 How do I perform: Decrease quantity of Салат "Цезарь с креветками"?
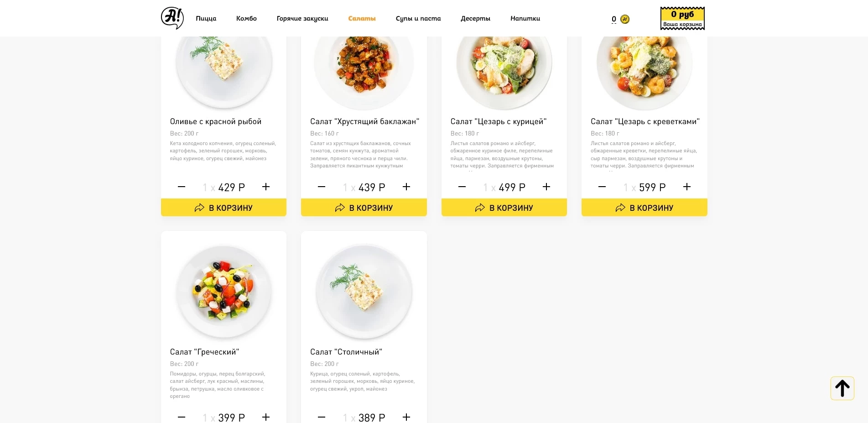(602, 187)
